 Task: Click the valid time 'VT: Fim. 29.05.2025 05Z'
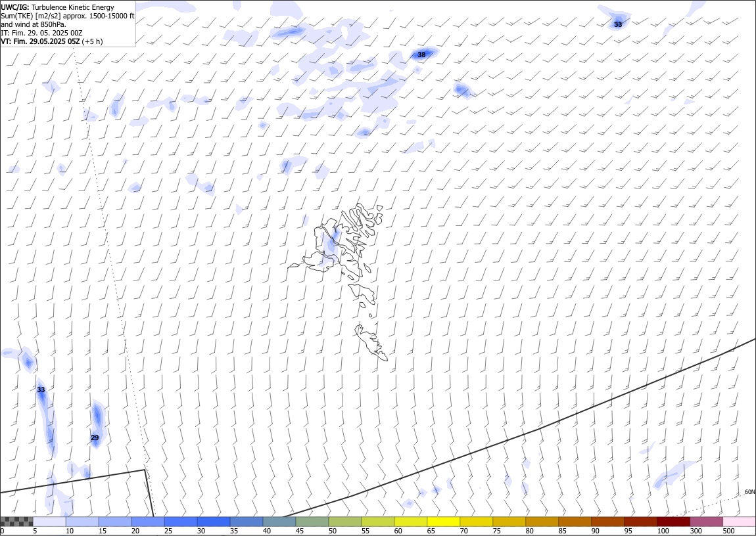[41, 41]
